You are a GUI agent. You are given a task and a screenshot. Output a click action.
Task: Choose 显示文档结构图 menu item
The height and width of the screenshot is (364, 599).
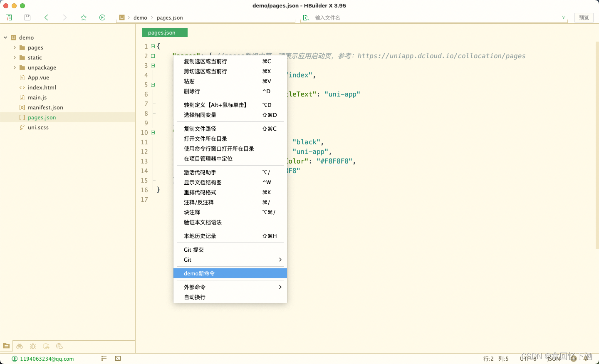230,182
